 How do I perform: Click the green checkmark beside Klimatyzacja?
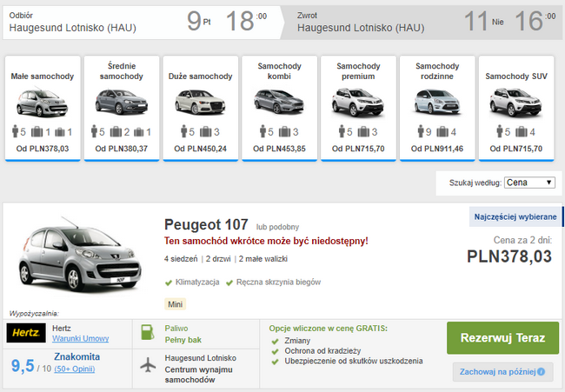169,282
